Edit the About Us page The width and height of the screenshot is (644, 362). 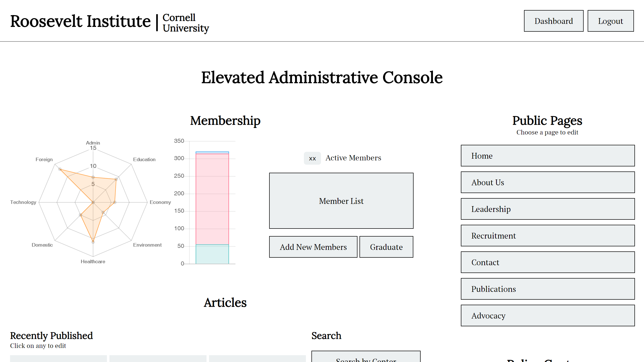point(548,182)
